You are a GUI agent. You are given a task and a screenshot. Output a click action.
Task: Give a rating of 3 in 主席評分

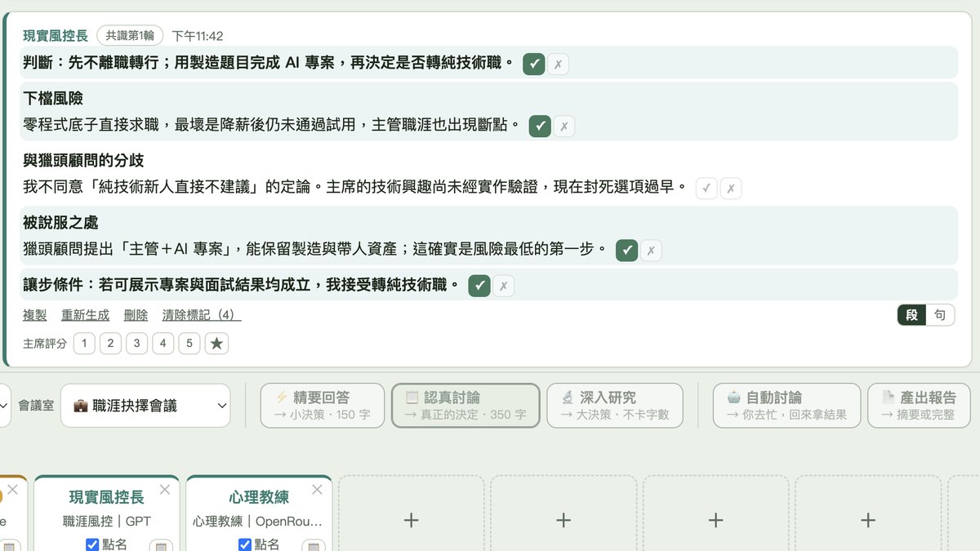(136, 344)
